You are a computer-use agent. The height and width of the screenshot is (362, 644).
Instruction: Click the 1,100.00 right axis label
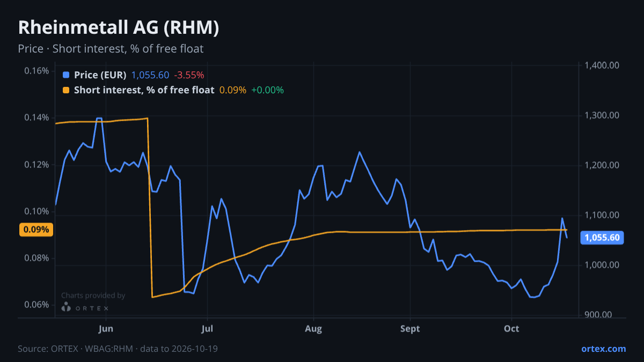click(603, 215)
